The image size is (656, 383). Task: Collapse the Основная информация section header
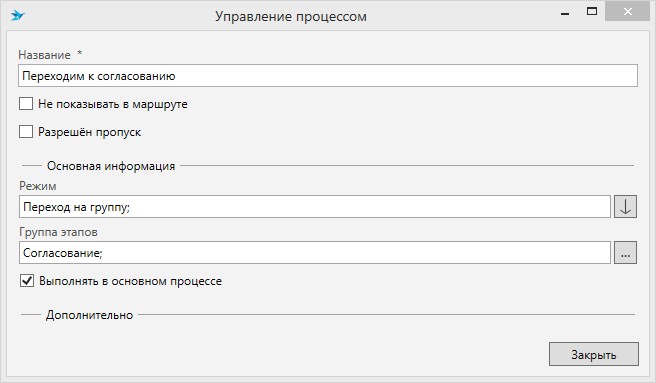pos(111,166)
